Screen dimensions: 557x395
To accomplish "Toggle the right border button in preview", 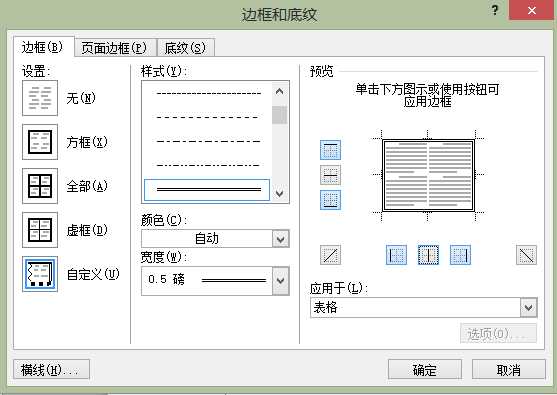I will click(460, 255).
